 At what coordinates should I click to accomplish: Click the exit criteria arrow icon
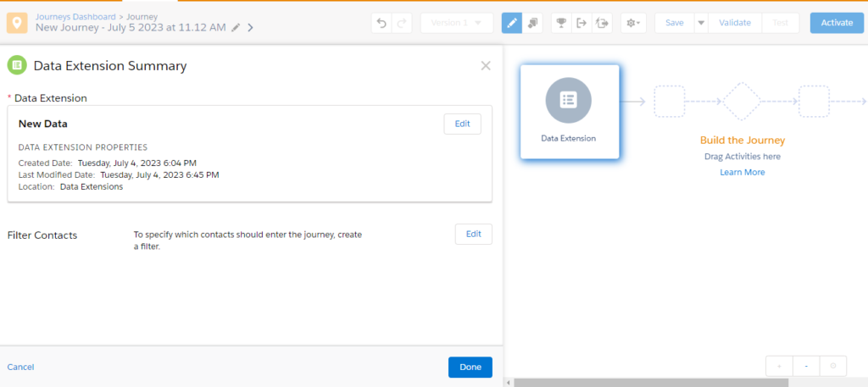click(x=581, y=23)
